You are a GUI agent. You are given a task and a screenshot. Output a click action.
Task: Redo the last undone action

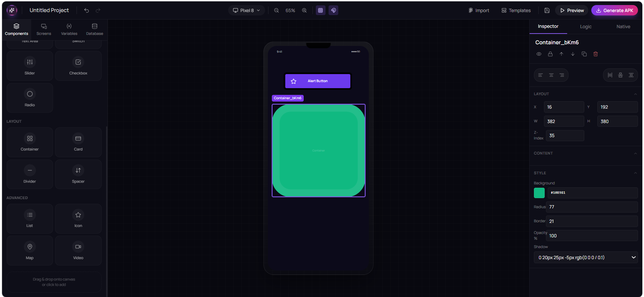coord(98,10)
